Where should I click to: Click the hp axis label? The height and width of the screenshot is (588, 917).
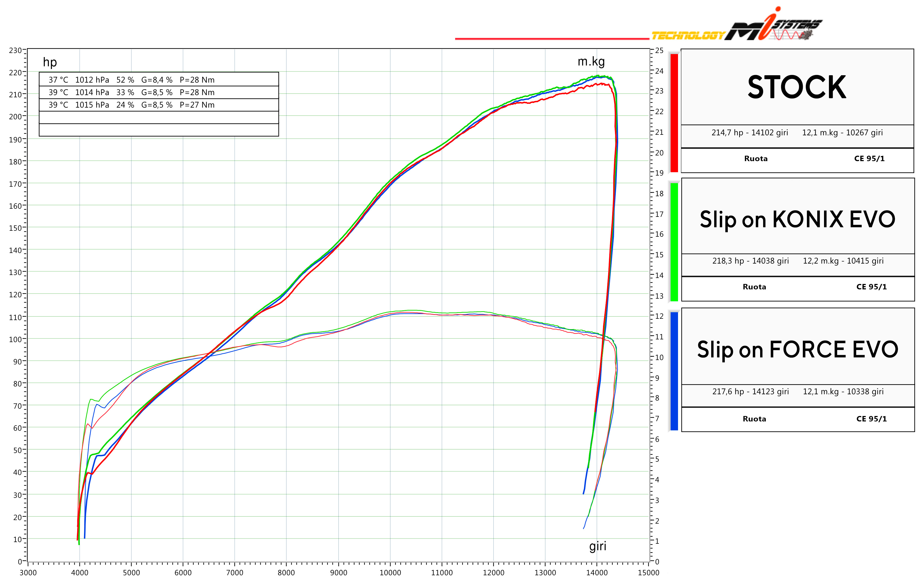tap(50, 62)
